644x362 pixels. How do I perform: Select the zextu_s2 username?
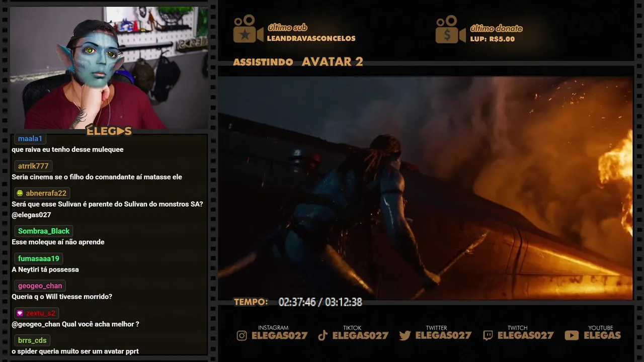tap(41, 313)
